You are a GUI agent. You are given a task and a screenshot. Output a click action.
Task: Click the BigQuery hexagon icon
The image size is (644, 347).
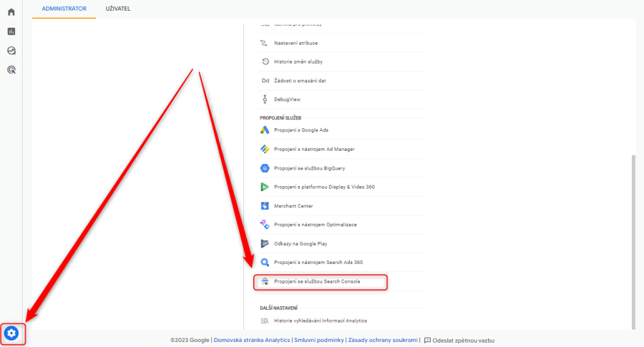(265, 168)
